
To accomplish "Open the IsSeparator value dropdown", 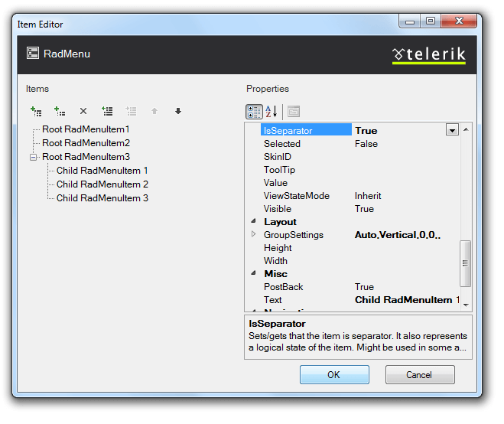I will click(x=452, y=130).
